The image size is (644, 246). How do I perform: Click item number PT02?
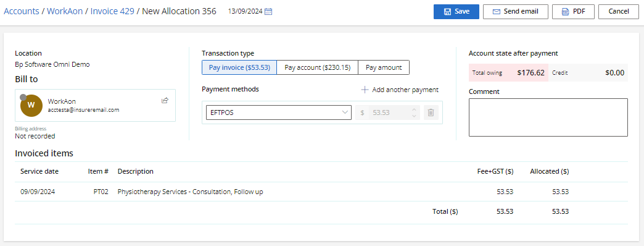[101, 192]
